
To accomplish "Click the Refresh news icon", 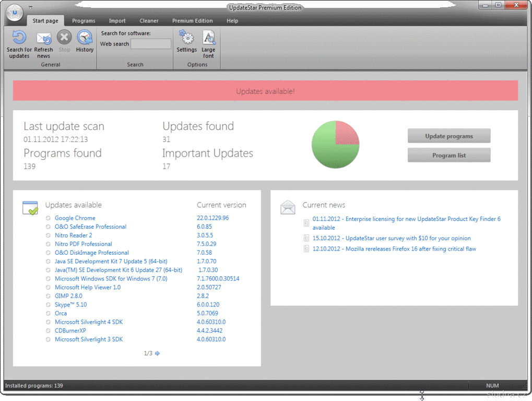I will coord(43,38).
